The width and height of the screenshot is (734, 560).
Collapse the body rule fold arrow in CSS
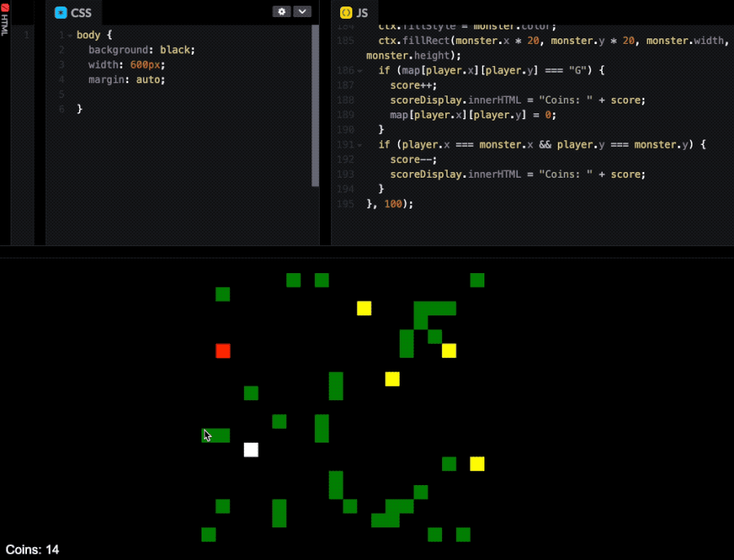(69, 36)
